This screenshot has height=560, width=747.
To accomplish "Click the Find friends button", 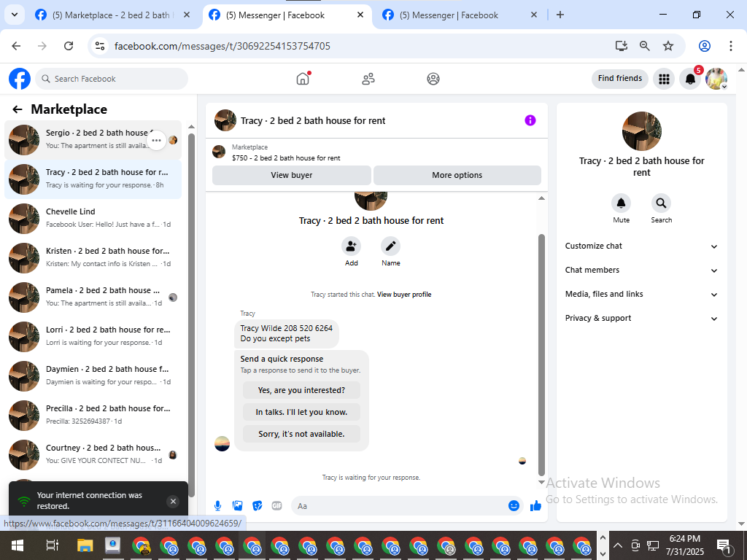I will click(620, 79).
